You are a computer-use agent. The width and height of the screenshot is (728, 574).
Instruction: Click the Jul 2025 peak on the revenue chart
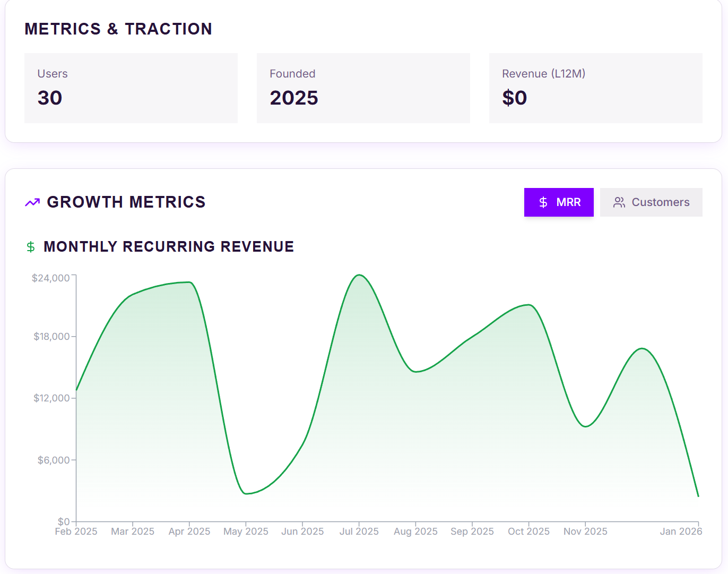click(359, 276)
